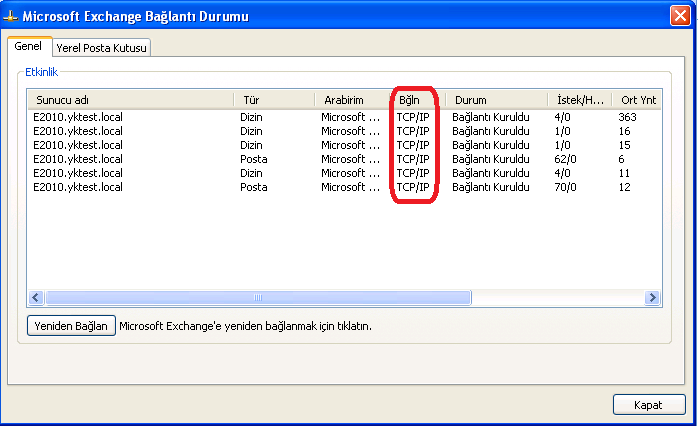The height and width of the screenshot is (426, 698).
Task: Click the Kapat button
Action: 648,403
